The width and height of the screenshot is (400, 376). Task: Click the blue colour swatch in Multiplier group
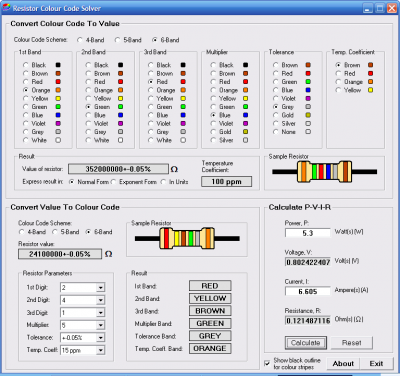245,115
